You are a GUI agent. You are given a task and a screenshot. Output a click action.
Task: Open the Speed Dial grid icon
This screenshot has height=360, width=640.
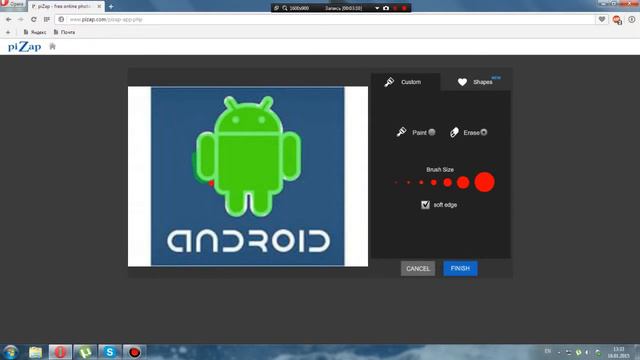pos(47,19)
